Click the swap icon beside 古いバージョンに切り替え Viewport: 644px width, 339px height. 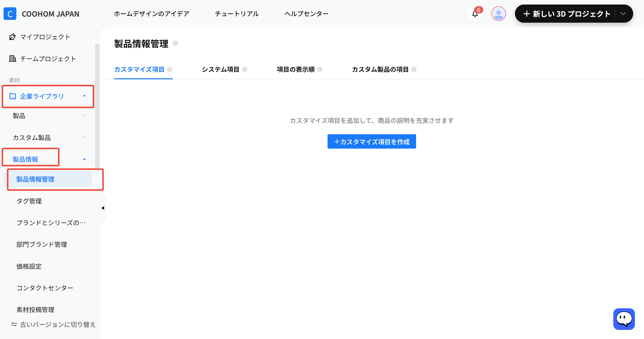click(x=14, y=324)
